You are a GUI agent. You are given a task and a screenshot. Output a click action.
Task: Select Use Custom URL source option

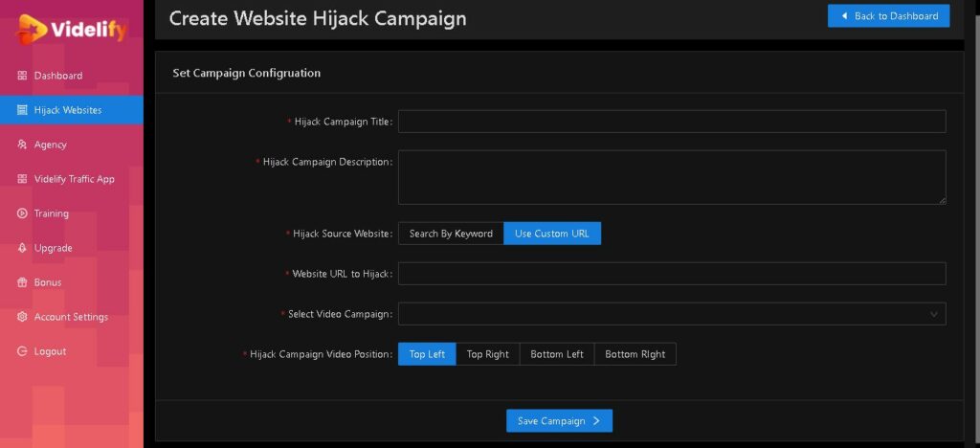click(x=552, y=234)
